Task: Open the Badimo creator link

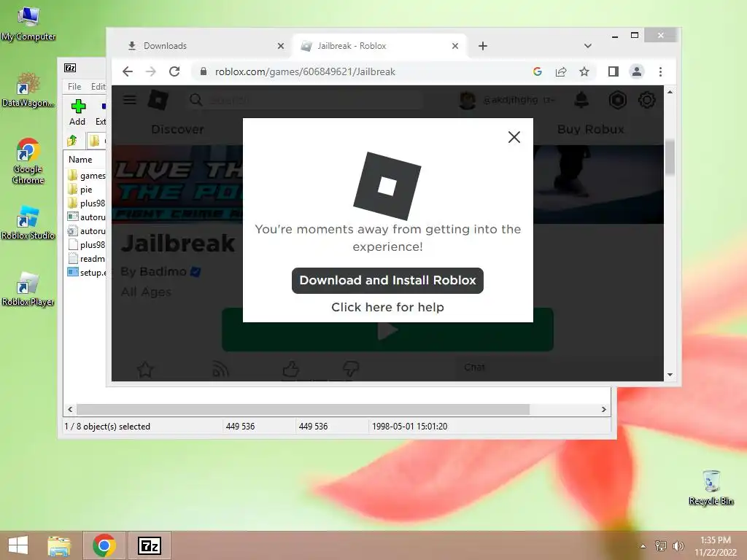Action: [163, 271]
